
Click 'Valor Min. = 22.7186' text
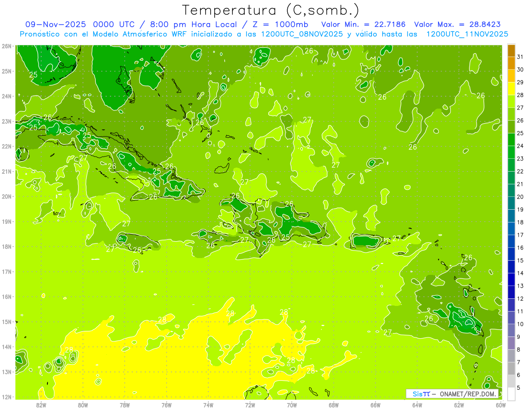click(364, 24)
